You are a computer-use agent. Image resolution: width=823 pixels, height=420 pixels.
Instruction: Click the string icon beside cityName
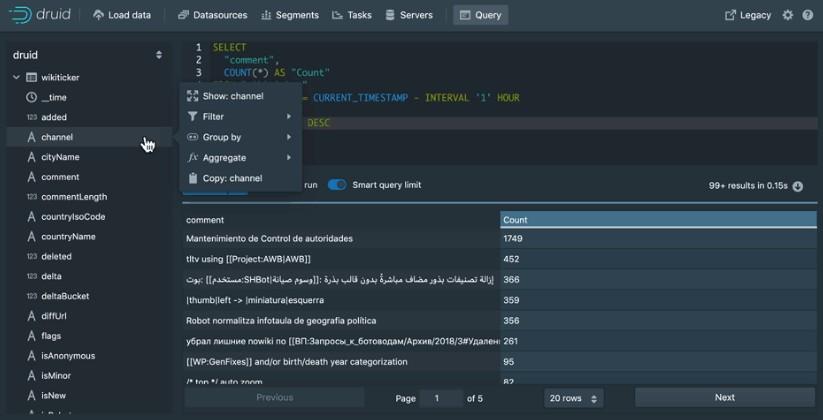tap(31, 157)
